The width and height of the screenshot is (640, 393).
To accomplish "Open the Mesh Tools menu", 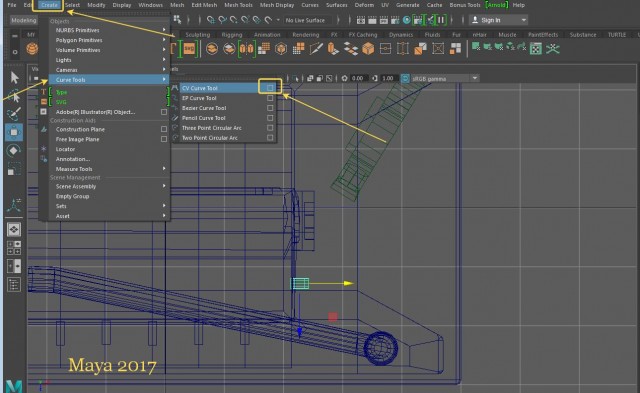I will [238, 5].
